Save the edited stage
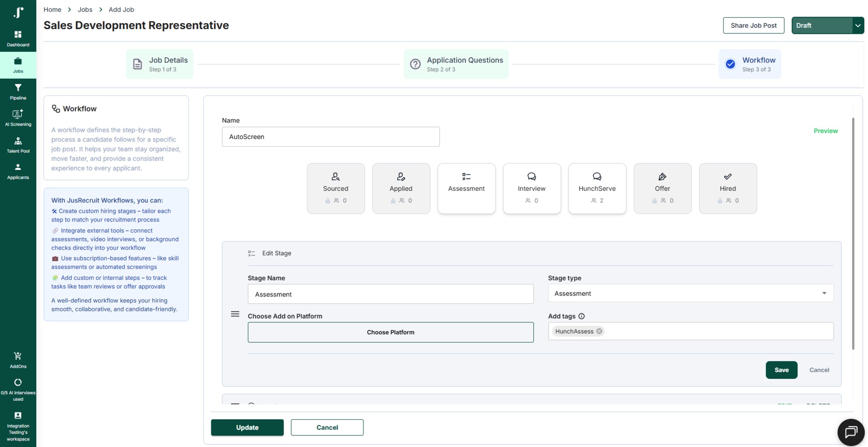868x447 pixels. pos(781,370)
